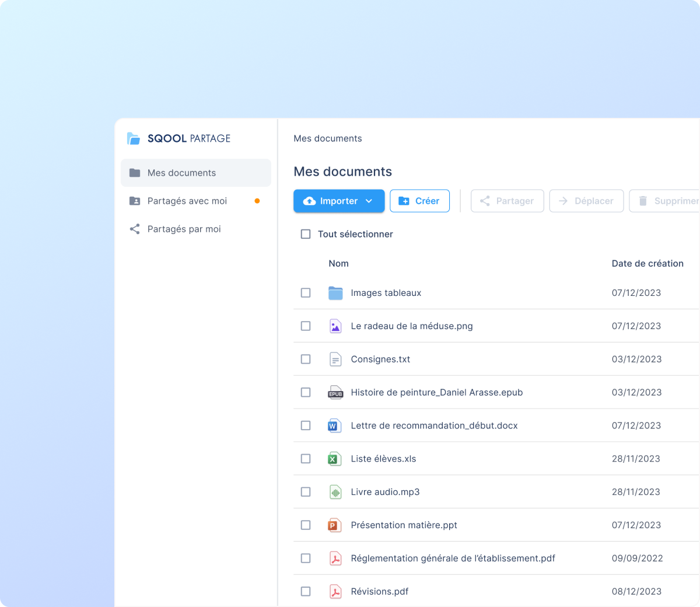Click the SQOOL Partage folder logo

coord(134,138)
